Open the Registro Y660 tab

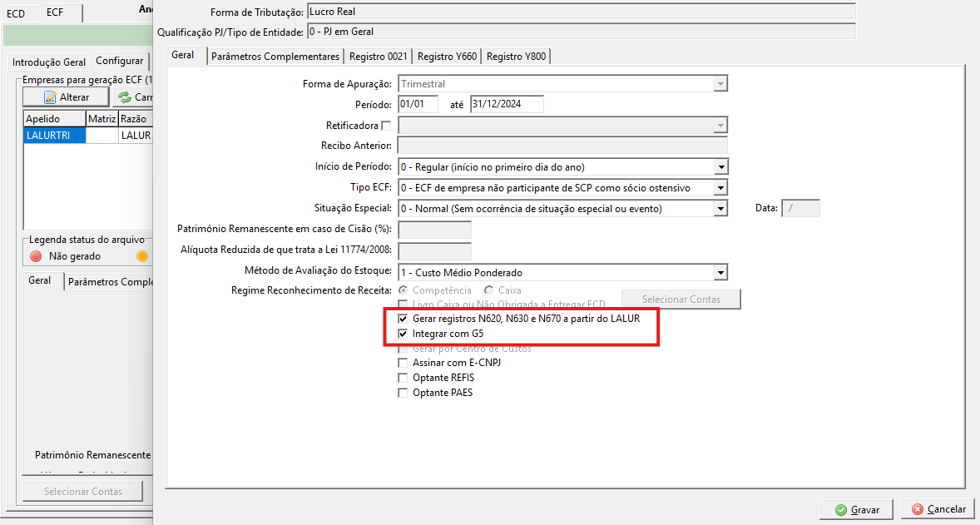pos(447,57)
